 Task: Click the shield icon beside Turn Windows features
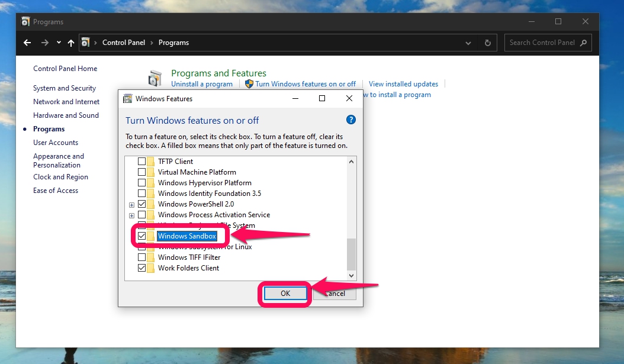click(x=249, y=84)
